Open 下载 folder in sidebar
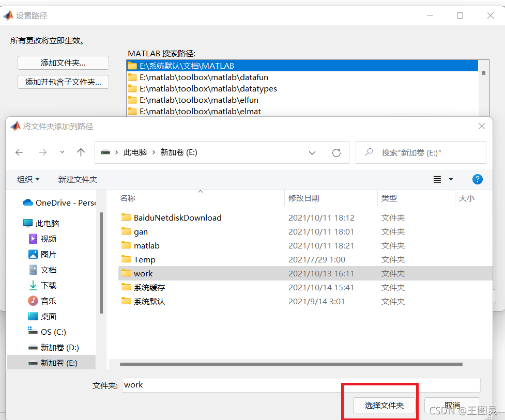505x420 pixels. pyautogui.click(x=42, y=285)
